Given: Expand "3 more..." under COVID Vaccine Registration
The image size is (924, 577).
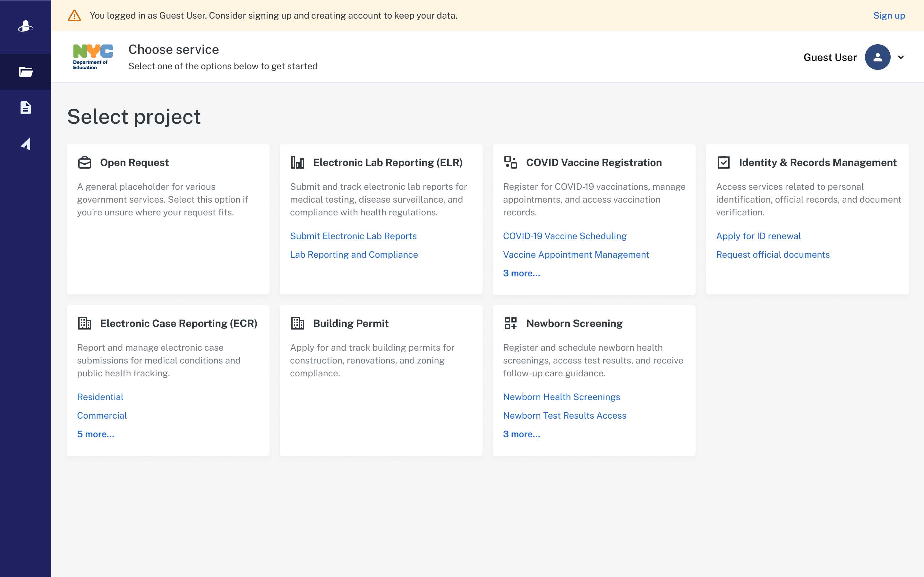Looking at the screenshot, I should [x=521, y=273].
